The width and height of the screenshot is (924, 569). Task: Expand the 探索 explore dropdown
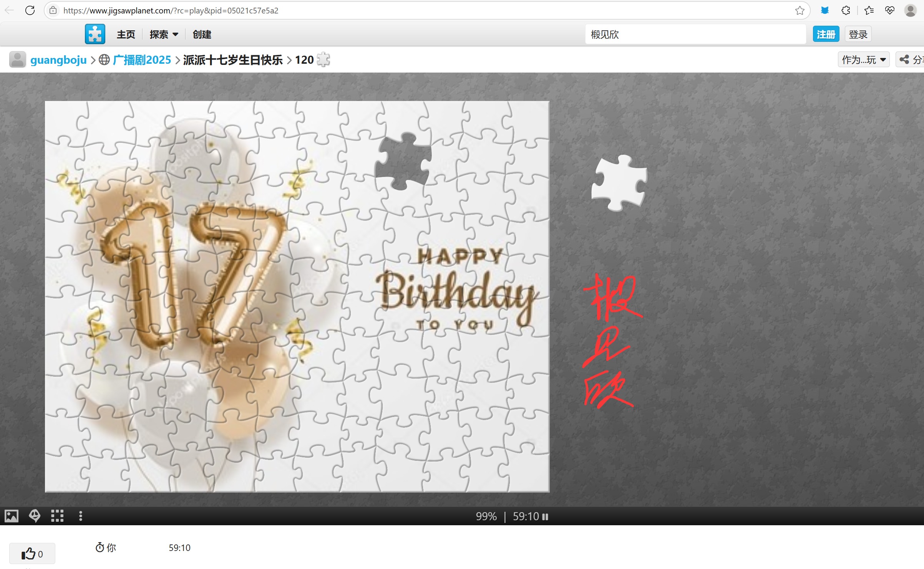coord(164,35)
